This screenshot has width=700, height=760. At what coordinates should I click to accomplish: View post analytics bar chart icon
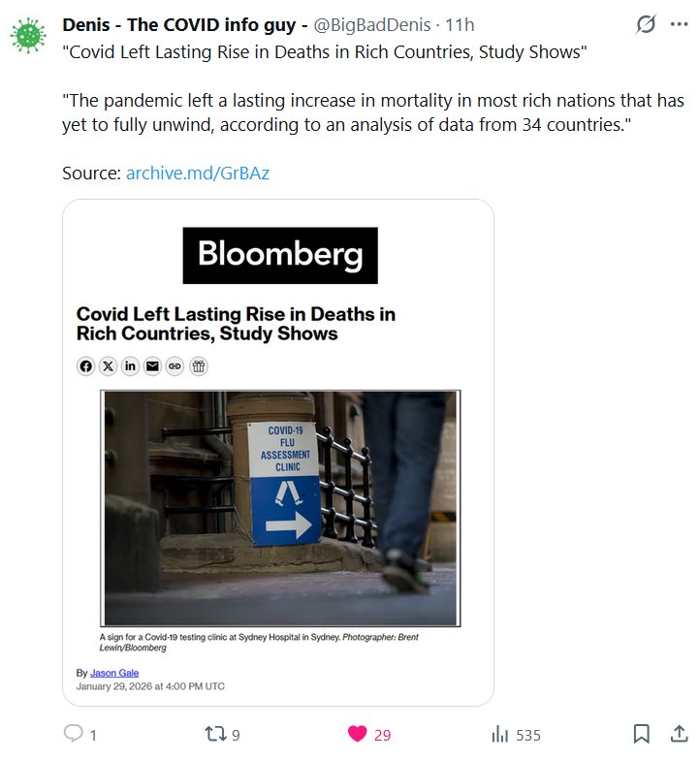click(500, 734)
